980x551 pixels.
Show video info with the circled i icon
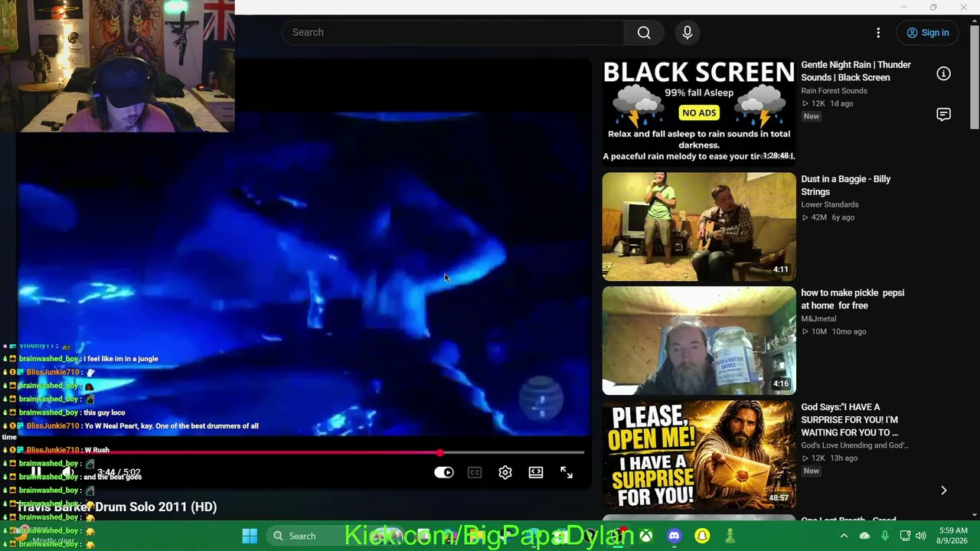tap(943, 73)
